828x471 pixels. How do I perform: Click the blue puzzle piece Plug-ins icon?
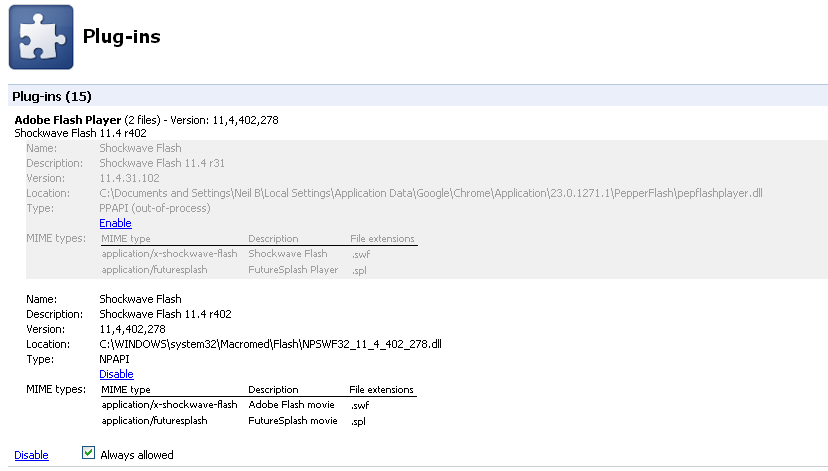coord(41,37)
